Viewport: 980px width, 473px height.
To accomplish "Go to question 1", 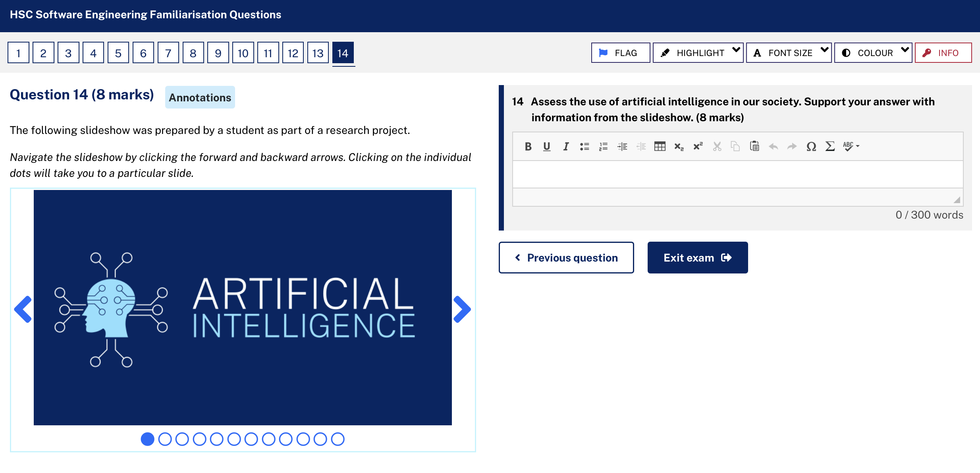I will pos(18,52).
